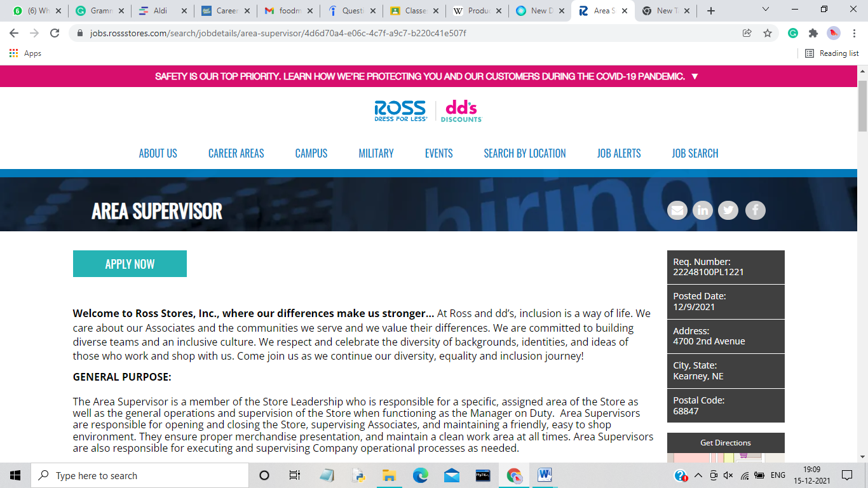Open the CAMPUS menu item

coord(311,153)
